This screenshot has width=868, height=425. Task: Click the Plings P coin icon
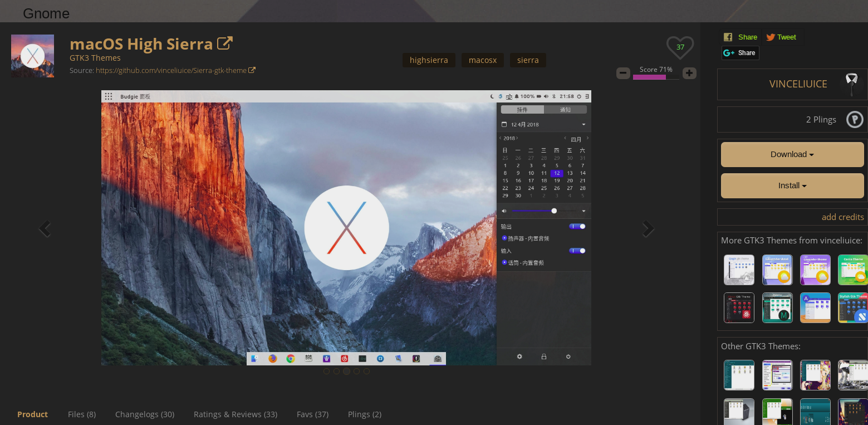click(x=855, y=119)
